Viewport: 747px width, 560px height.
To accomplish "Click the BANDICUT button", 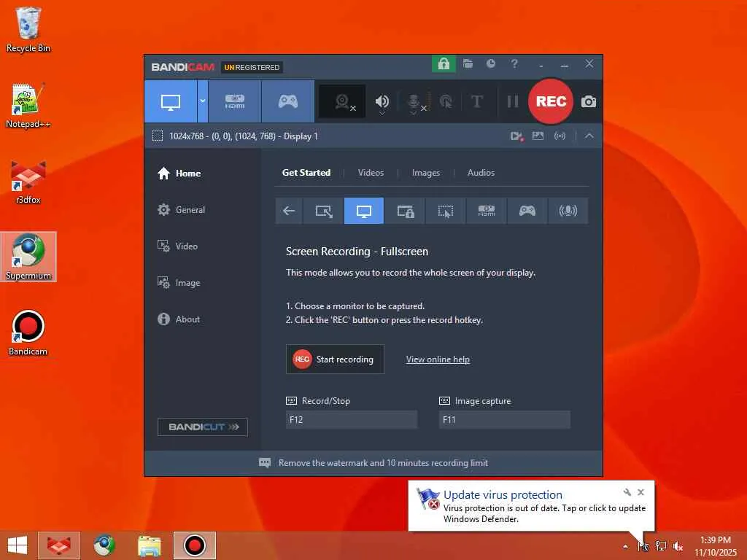I will tap(203, 427).
